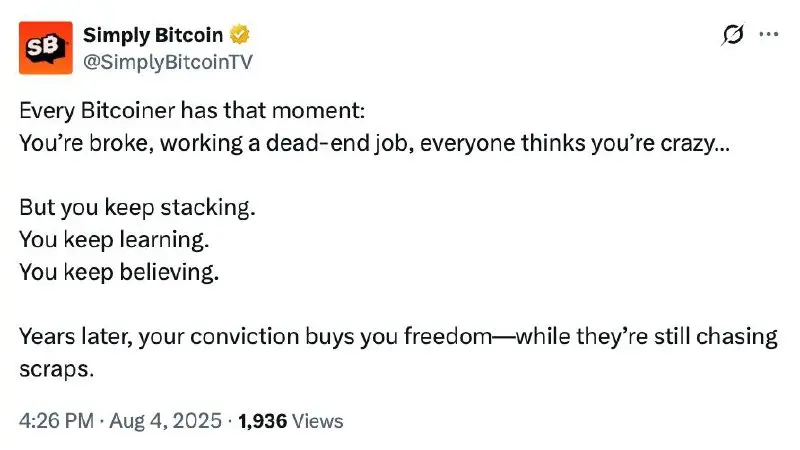The height and width of the screenshot is (450, 800).
Task: Click the text 'But you keep stacking.'
Action: [x=138, y=208]
